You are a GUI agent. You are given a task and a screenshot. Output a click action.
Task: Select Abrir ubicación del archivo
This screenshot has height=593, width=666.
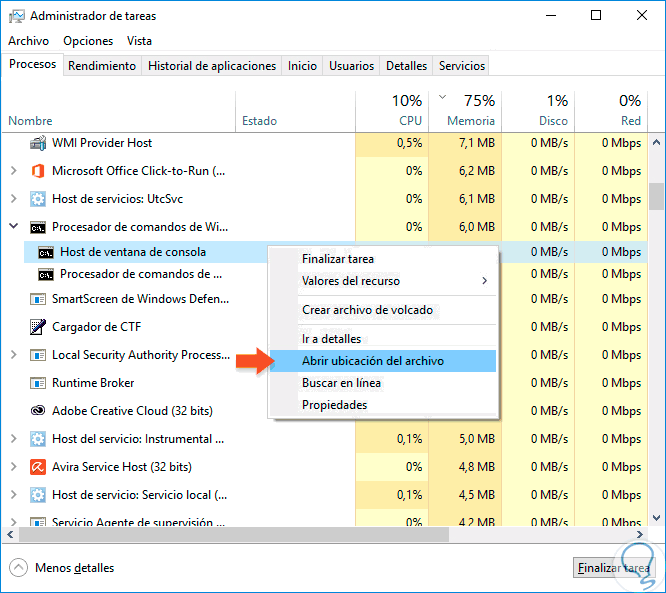(x=373, y=361)
